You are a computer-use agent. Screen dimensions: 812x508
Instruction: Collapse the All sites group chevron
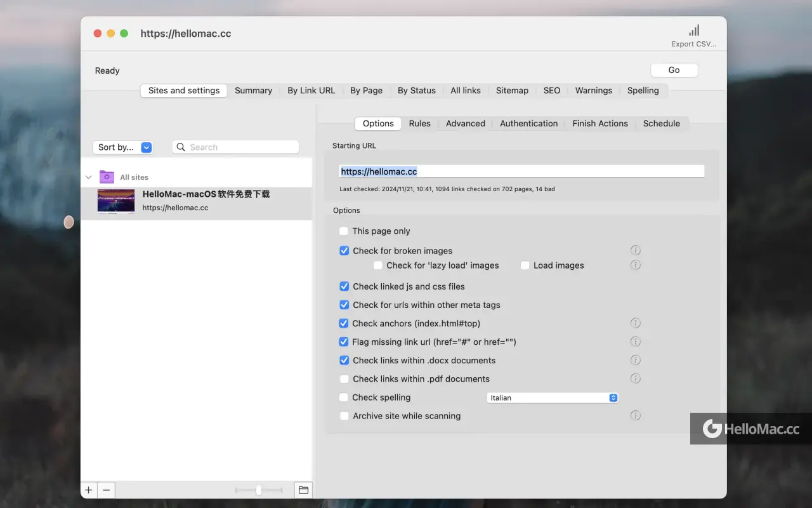tap(89, 177)
